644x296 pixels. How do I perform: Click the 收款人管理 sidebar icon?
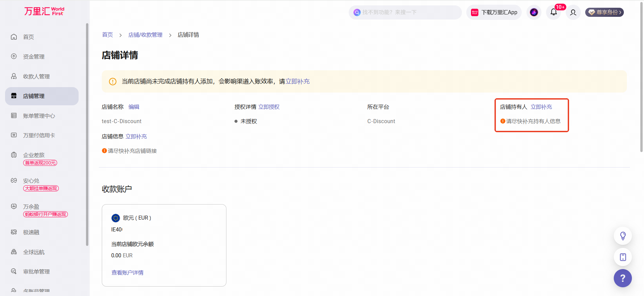[14, 76]
